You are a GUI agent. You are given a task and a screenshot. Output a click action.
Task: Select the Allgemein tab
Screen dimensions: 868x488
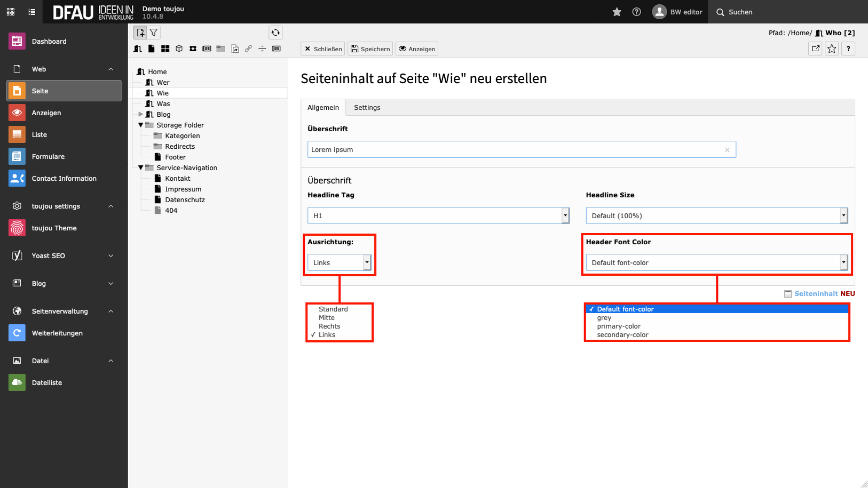coord(323,108)
